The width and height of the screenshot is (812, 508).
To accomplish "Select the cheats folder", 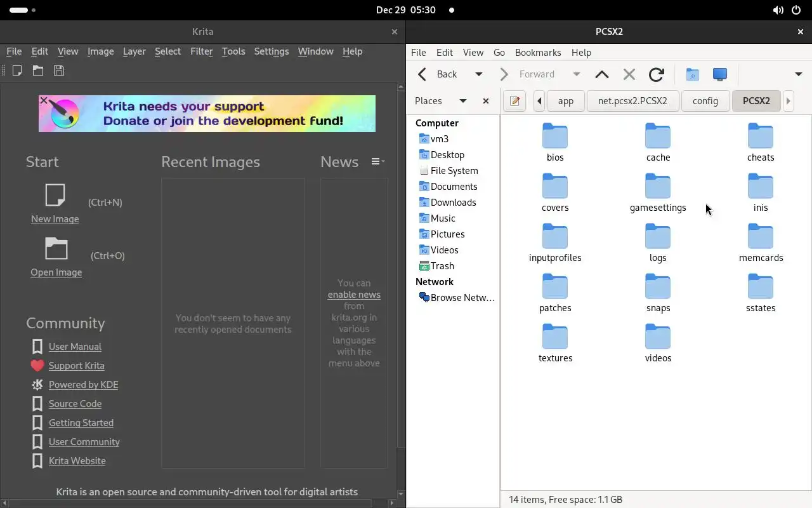I will point(761,143).
